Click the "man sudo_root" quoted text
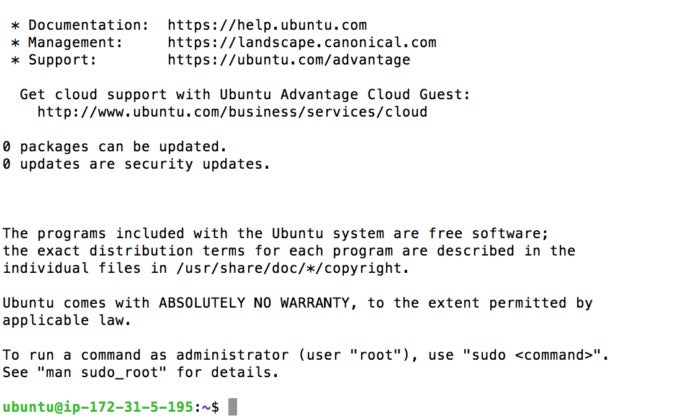The width and height of the screenshot is (700, 418). 102,372
